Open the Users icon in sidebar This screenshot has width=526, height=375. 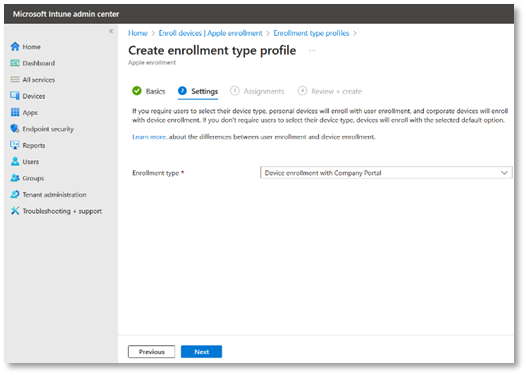tap(15, 162)
